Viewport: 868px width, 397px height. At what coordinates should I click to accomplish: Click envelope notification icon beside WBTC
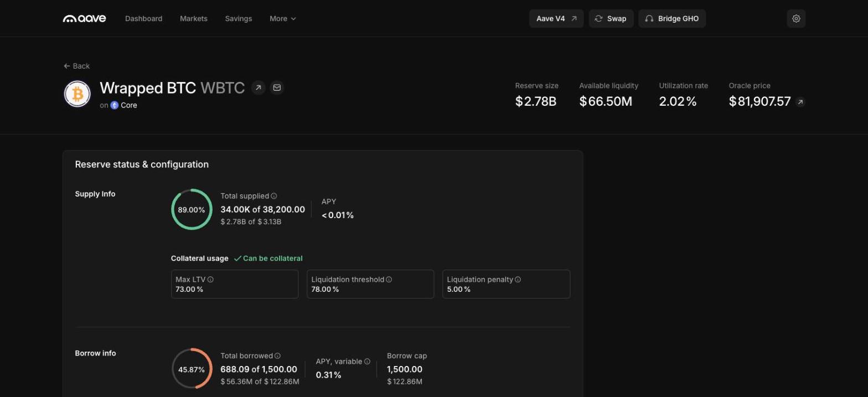pos(277,87)
